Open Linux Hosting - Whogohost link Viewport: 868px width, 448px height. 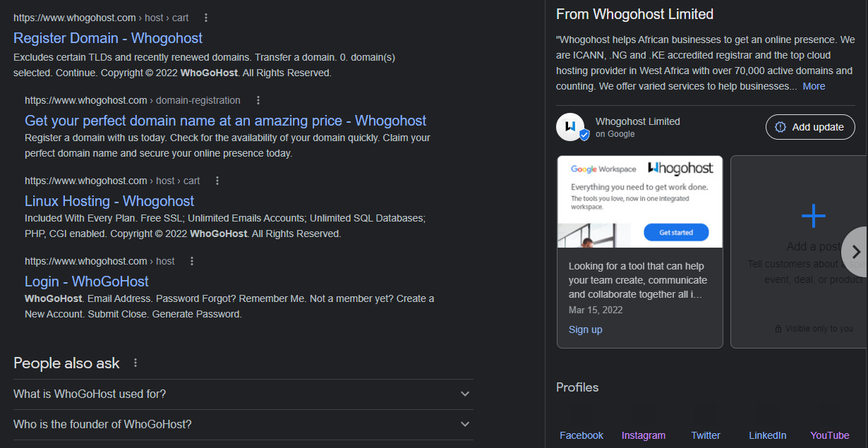(x=109, y=201)
